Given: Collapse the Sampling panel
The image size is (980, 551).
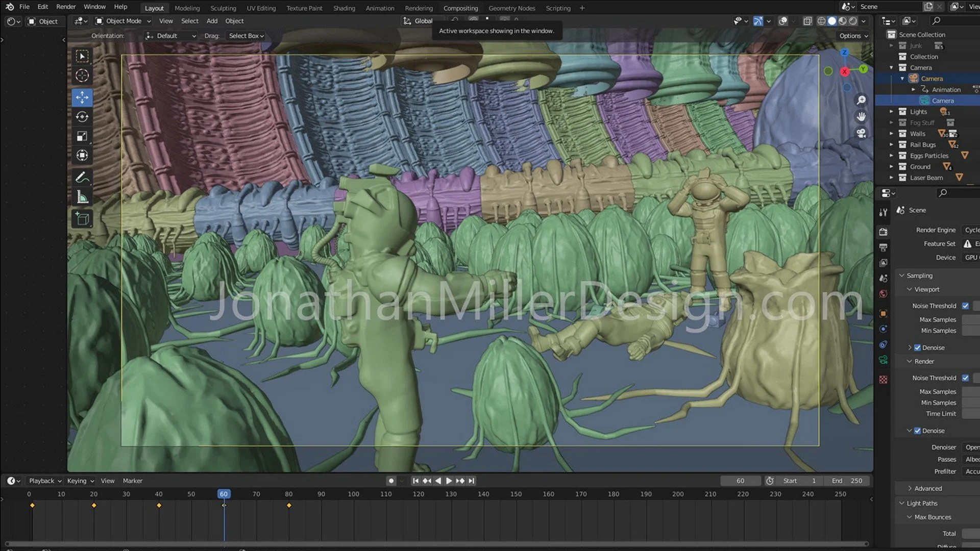Looking at the screenshot, I should pos(902,275).
